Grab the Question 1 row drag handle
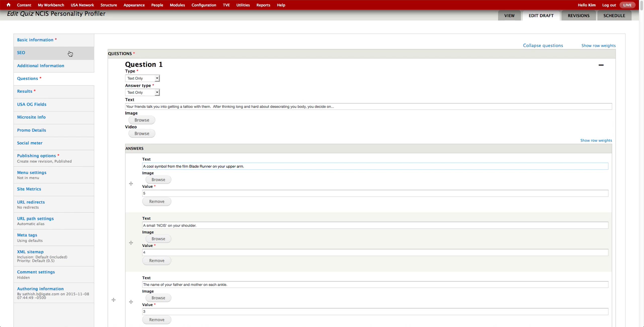This screenshot has width=644, height=327. (x=113, y=300)
